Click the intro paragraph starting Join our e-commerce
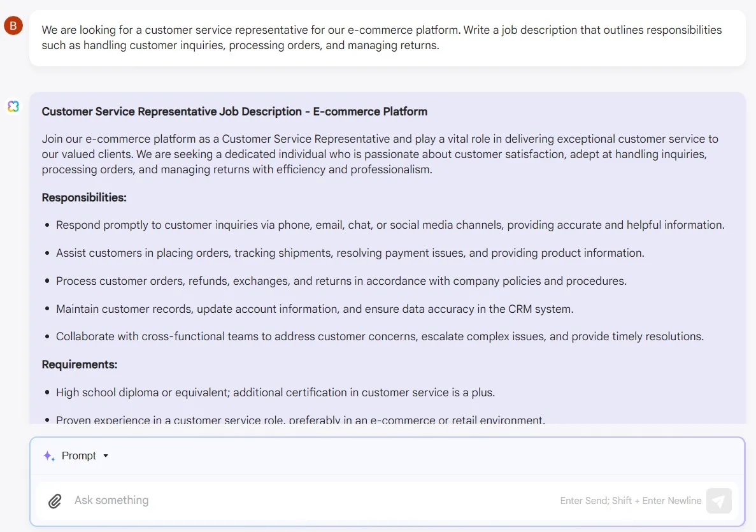 [x=380, y=154]
